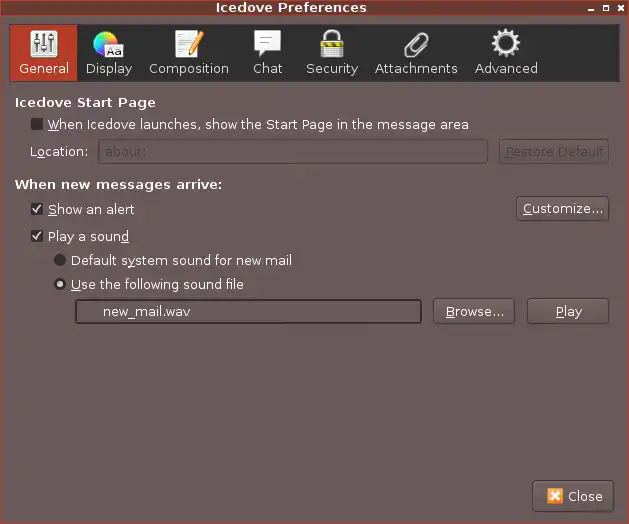Play the selected sound file
This screenshot has height=524, width=629.
[568, 311]
